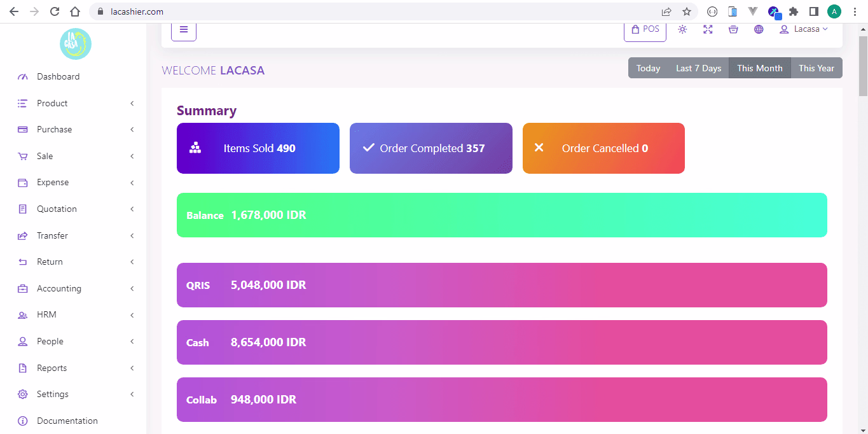Select the Today filter tab
Image resolution: width=868 pixels, height=434 pixels.
(648, 68)
